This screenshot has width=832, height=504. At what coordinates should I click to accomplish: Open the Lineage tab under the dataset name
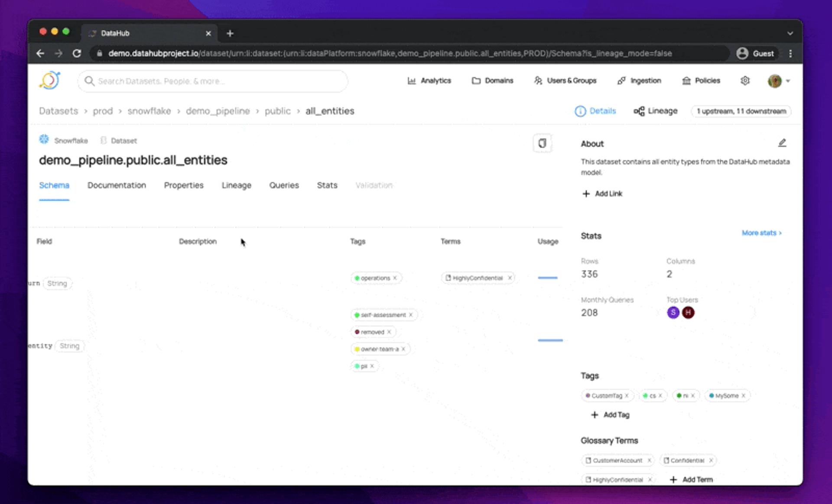pos(237,185)
